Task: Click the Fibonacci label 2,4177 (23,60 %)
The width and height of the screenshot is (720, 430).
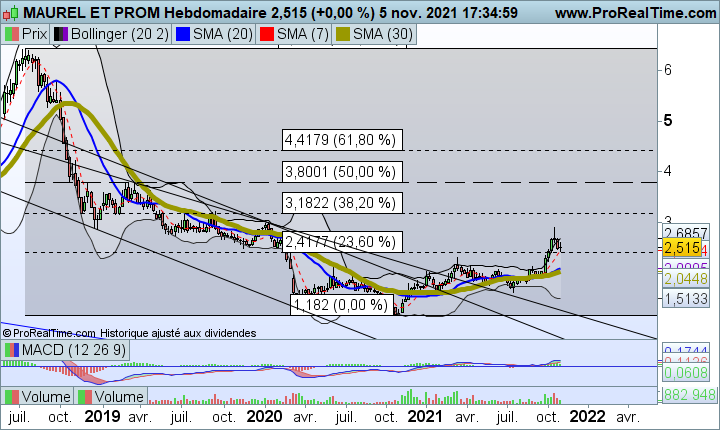Action: pyautogui.click(x=342, y=242)
